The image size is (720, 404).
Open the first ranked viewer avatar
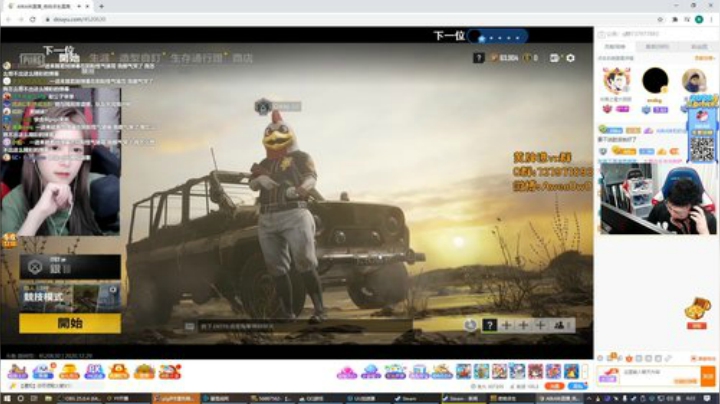[616, 81]
